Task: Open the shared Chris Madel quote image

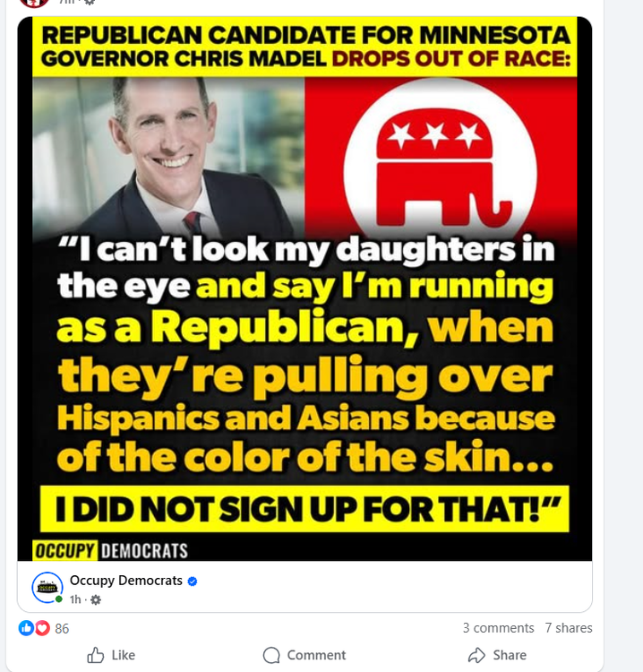Action: click(304, 289)
